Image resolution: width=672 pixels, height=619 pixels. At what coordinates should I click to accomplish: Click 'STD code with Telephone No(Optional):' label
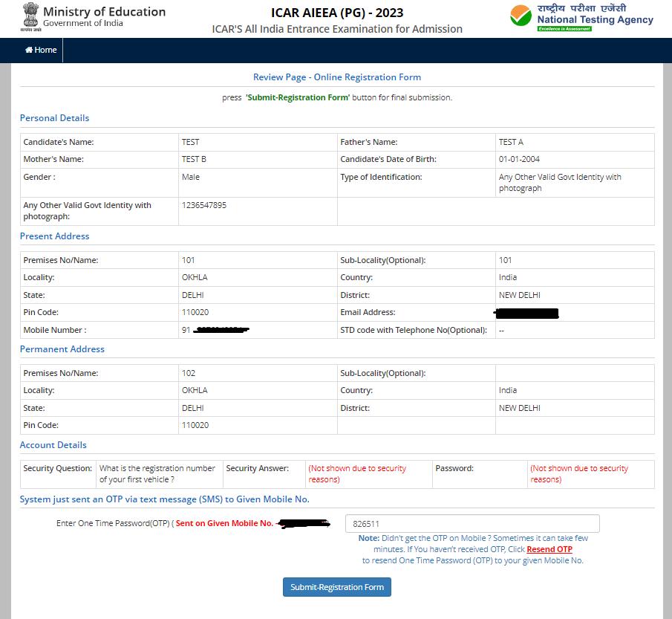[x=414, y=330]
